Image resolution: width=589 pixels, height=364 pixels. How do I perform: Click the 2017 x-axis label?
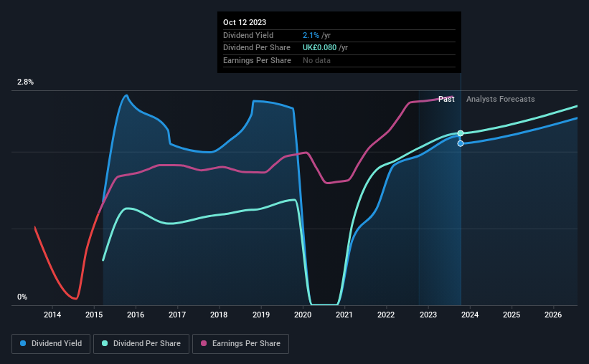point(177,315)
